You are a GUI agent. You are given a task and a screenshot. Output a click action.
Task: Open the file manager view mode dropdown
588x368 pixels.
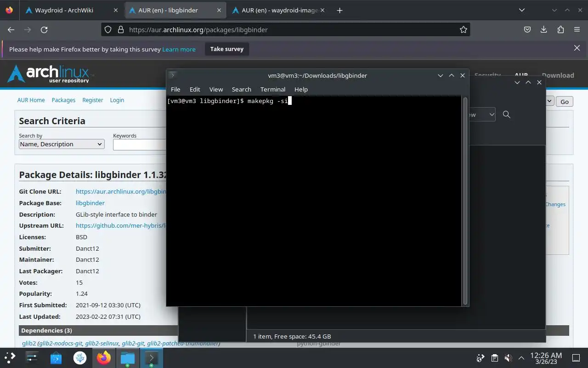482,115
